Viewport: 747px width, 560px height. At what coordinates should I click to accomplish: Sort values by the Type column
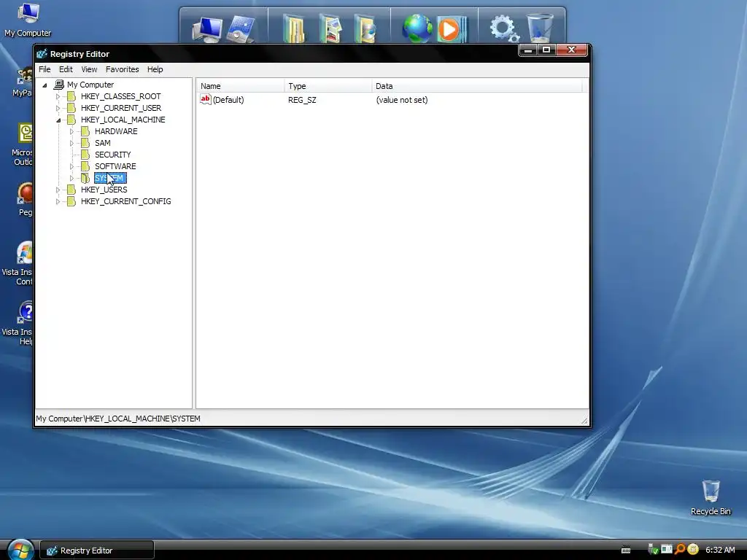[x=328, y=86]
